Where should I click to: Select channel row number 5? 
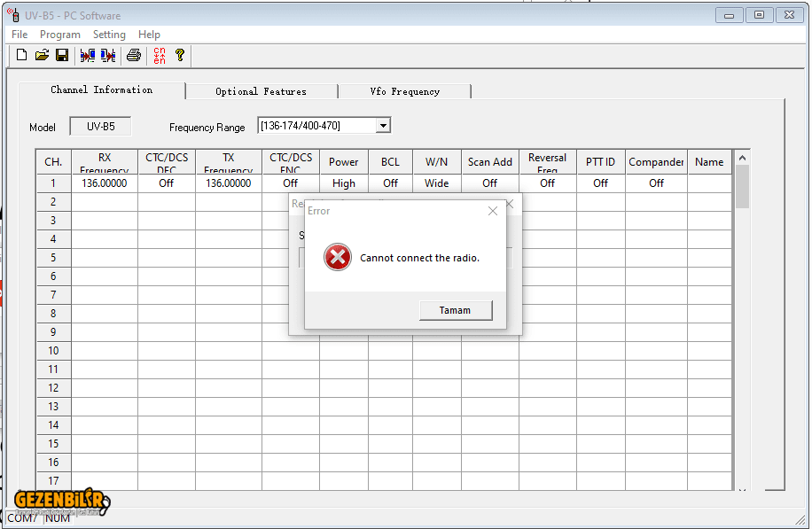coord(53,258)
